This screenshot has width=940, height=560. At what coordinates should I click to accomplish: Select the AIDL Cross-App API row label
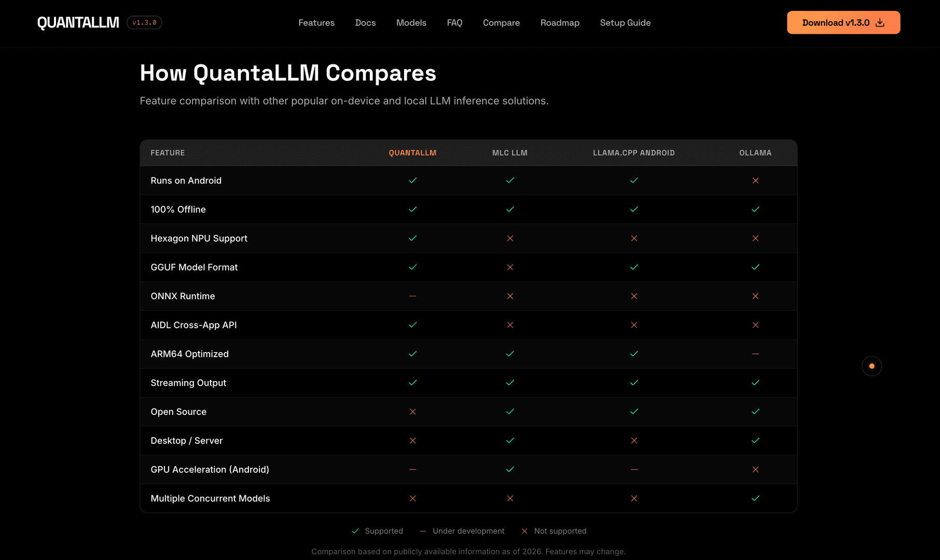pyautogui.click(x=193, y=325)
